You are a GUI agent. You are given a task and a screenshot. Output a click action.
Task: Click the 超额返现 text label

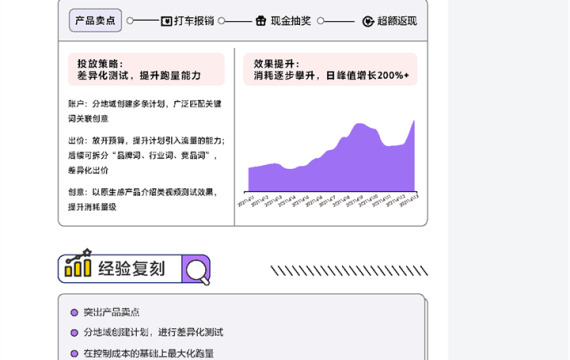[x=397, y=21]
